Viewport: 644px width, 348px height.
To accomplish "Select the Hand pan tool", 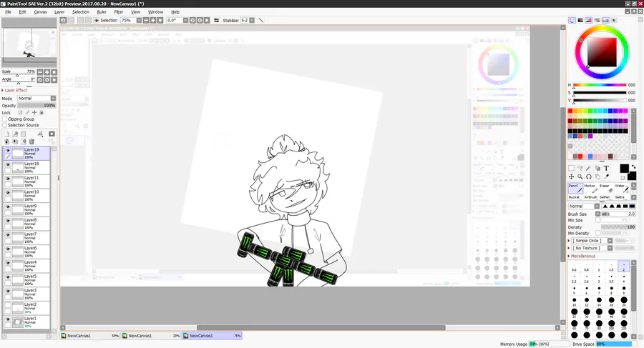I will pyautogui.click(x=597, y=177).
